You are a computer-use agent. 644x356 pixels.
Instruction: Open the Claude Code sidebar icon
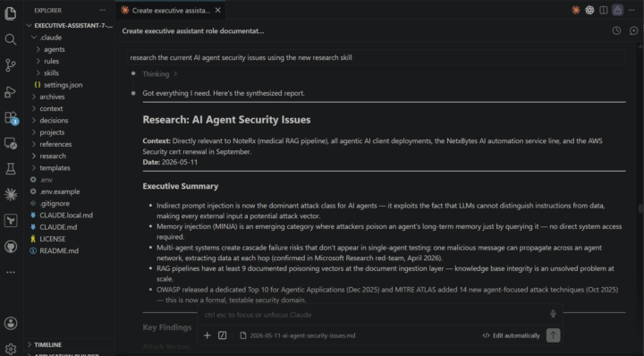11,195
